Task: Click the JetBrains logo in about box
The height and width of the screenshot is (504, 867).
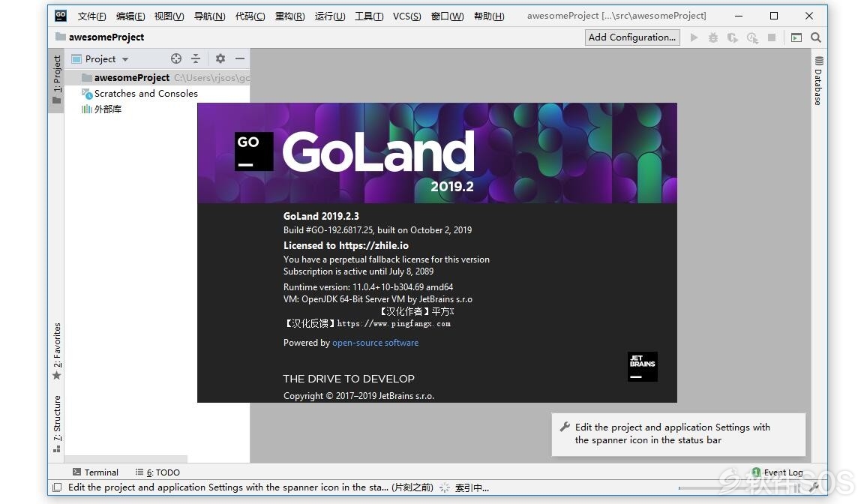Action: 643,367
